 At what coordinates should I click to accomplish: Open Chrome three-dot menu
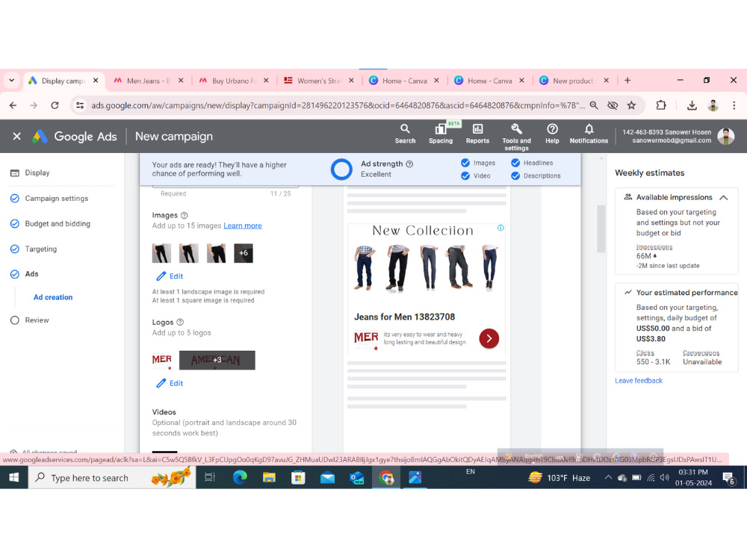pos(734,105)
